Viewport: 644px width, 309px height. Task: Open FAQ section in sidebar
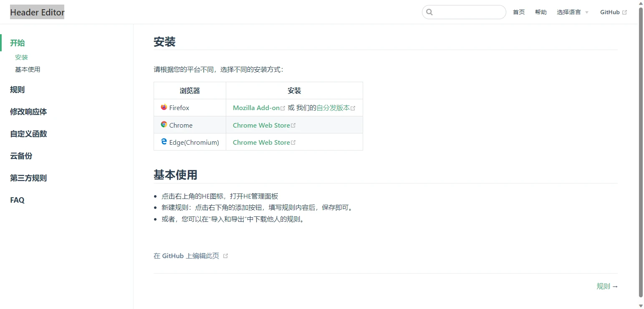[18, 200]
